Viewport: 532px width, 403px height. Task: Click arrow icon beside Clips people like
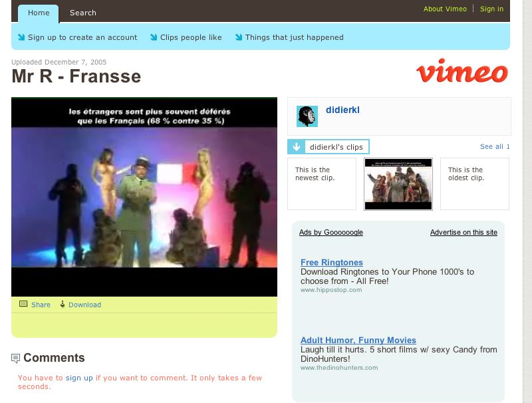(154, 37)
